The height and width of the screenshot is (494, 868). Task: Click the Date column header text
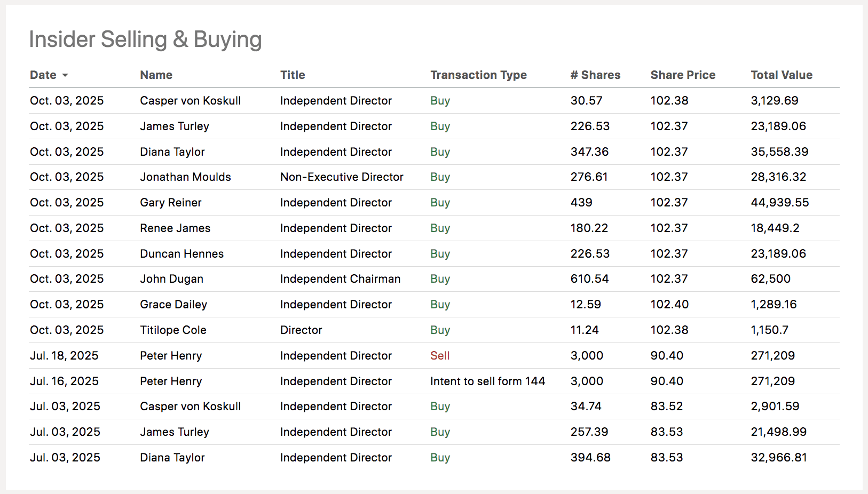[x=43, y=75]
